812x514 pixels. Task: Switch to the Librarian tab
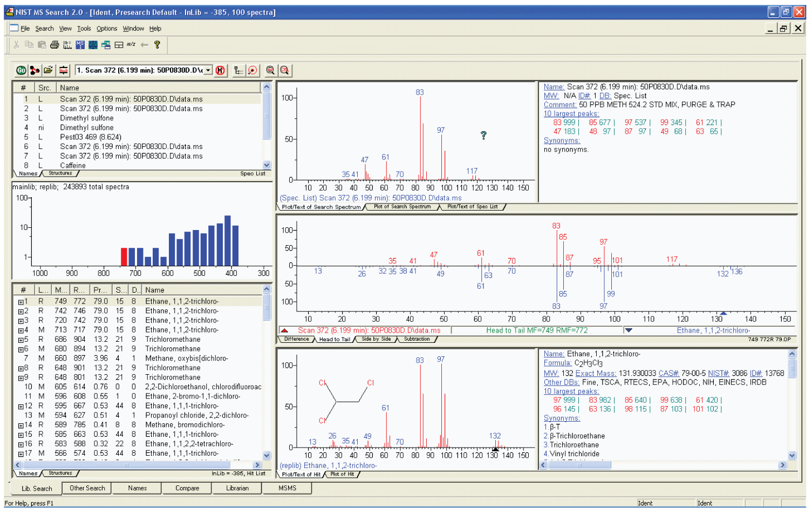point(237,488)
